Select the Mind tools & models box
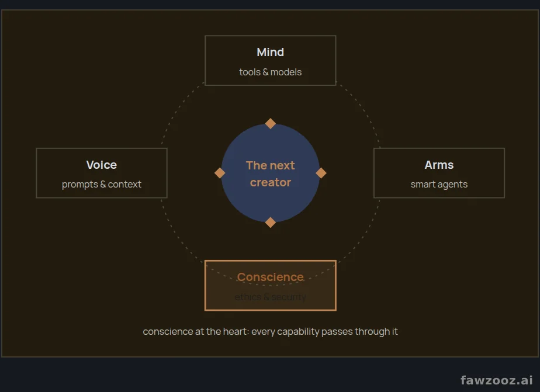This screenshot has height=392, width=540. (271, 61)
